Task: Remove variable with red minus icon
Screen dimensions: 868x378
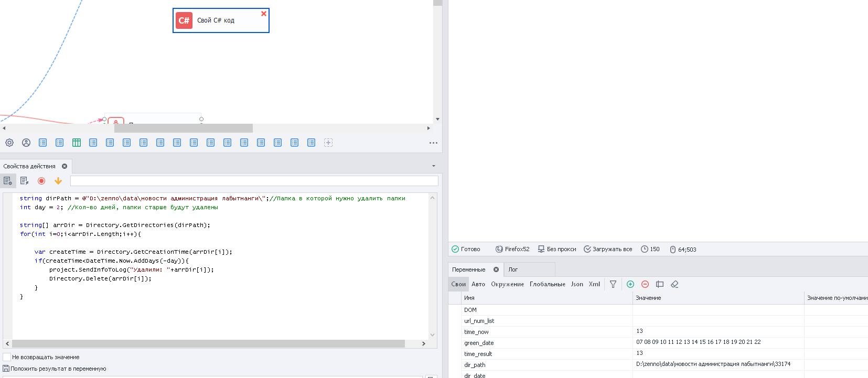Action: (645, 284)
